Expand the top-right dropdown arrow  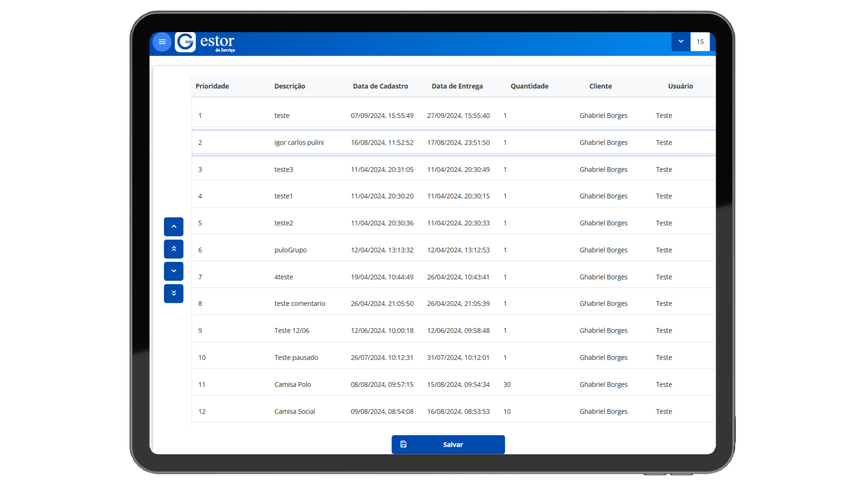click(x=680, y=42)
